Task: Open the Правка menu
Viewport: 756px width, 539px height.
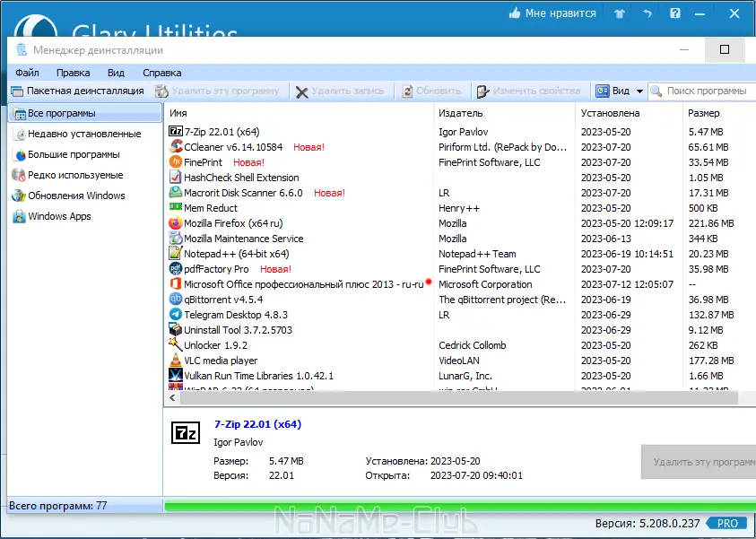Action: 73,73
